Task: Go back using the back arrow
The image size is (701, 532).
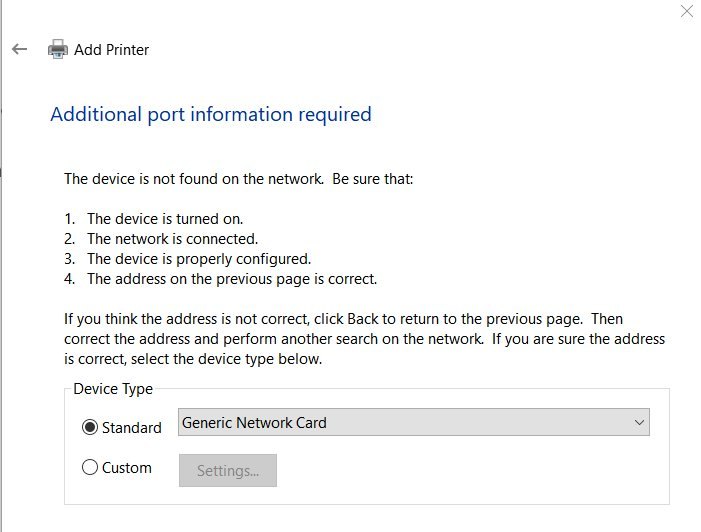Action: [19, 49]
